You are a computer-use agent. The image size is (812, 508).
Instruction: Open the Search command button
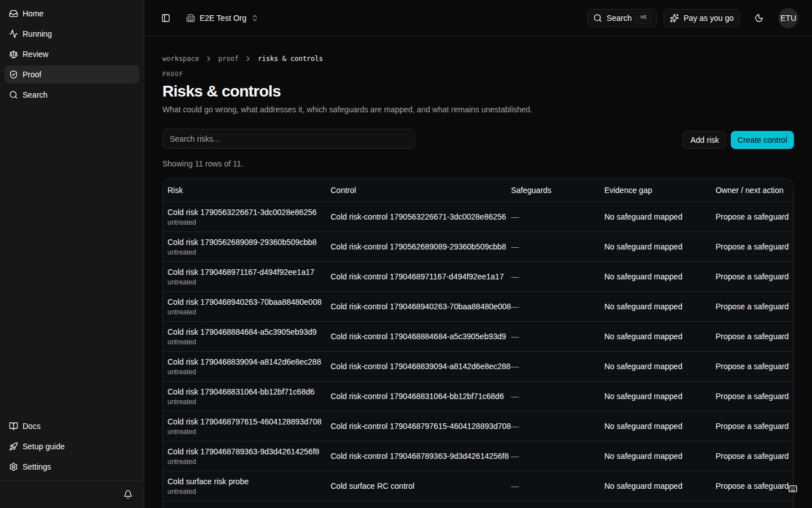pyautogui.click(x=621, y=18)
